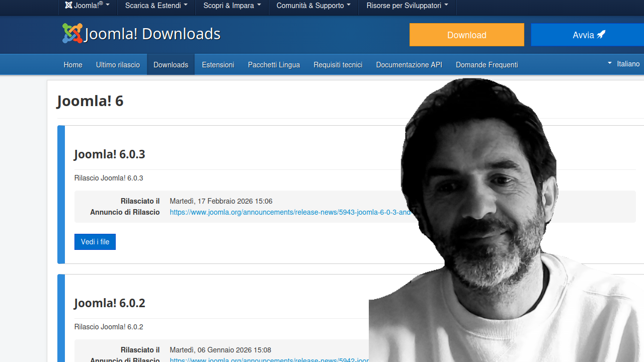Click the Joomla! 6.0.2 heading
The width and height of the screenshot is (644, 362).
110,303
